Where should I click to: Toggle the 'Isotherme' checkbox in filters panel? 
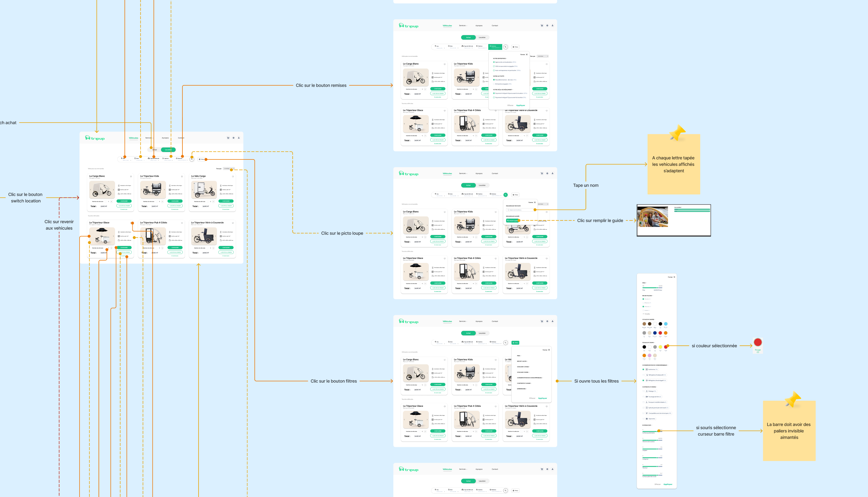(x=643, y=369)
